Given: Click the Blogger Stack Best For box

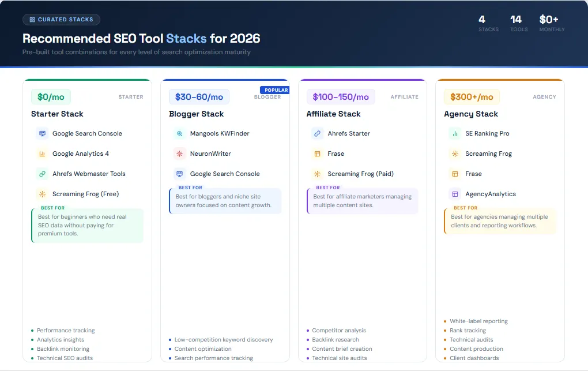Looking at the screenshot, I should pos(225,201).
